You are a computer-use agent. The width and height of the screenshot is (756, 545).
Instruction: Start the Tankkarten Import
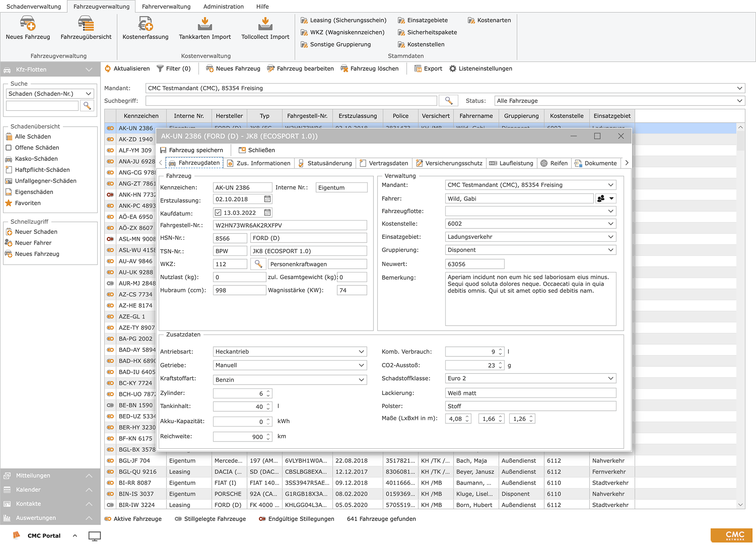click(x=205, y=28)
